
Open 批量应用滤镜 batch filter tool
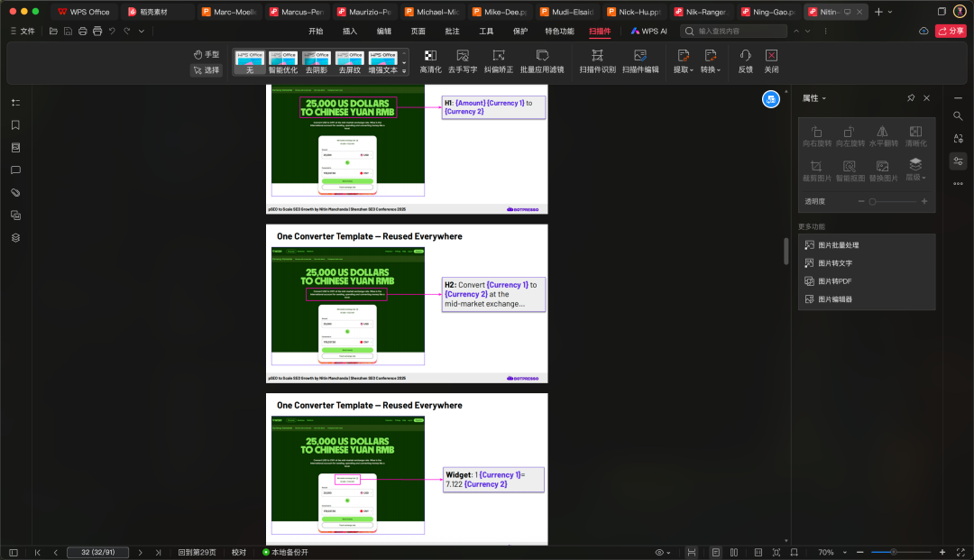(x=542, y=62)
